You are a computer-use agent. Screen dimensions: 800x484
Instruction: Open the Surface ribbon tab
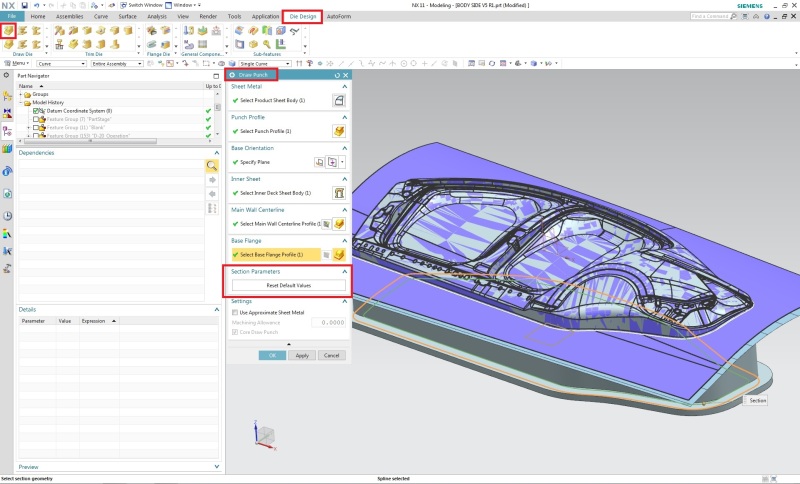[x=128, y=16]
